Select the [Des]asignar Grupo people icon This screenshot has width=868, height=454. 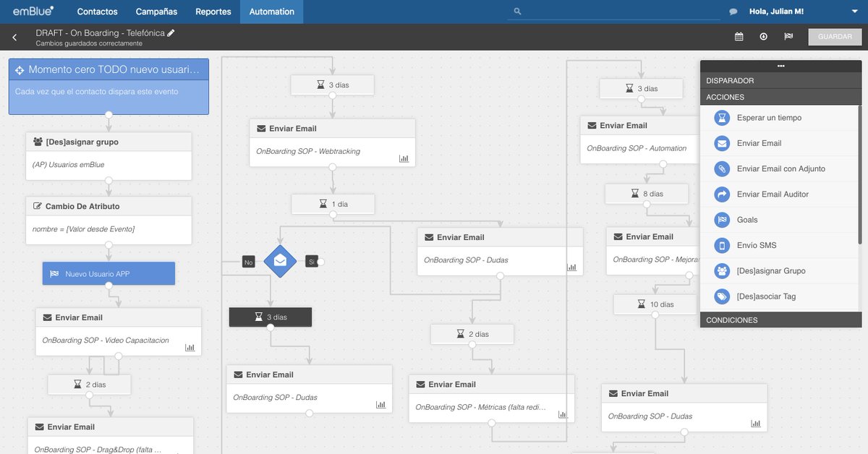point(722,271)
